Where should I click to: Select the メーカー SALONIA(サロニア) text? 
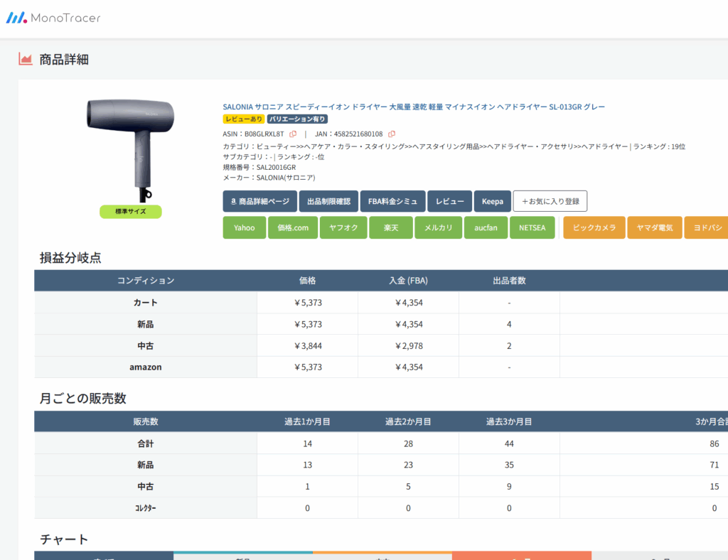[x=269, y=178]
